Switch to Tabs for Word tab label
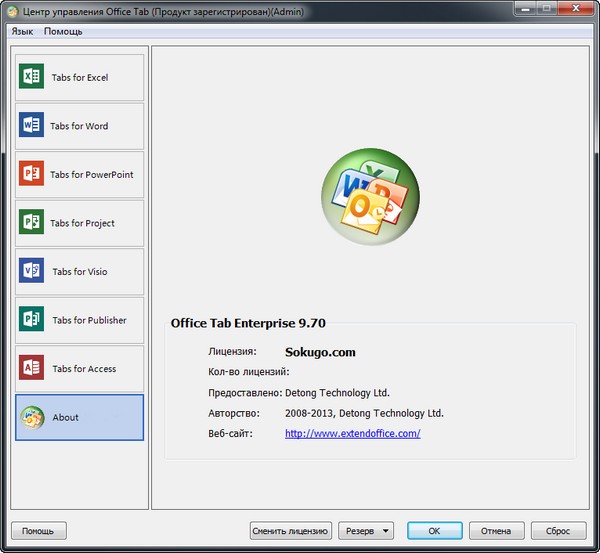This screenshot has width=600, height=553. point(80,126)
